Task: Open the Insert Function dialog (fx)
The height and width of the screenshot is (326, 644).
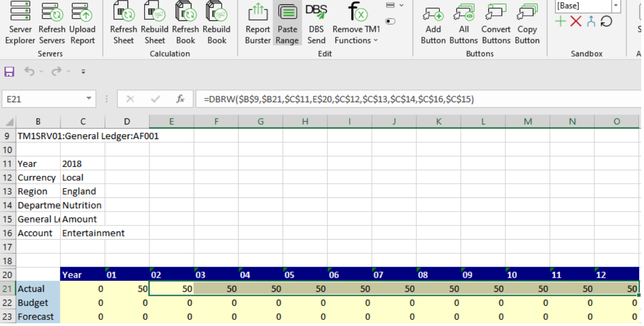Action: [x=180, y=99]
